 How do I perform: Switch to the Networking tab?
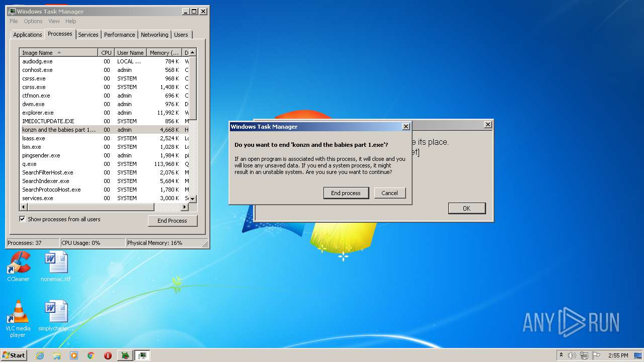(x=154, y=35)
